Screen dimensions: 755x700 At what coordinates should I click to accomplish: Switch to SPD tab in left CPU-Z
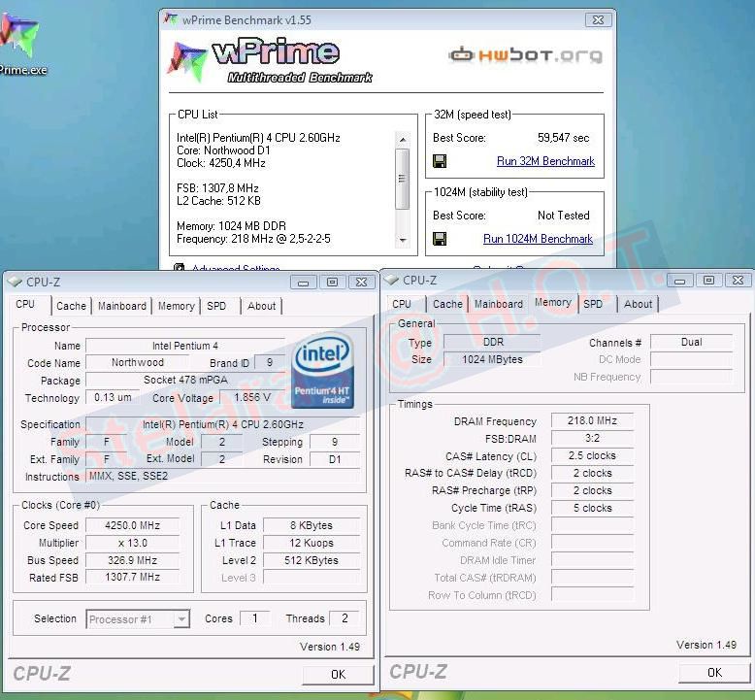[x=216, y=306]
